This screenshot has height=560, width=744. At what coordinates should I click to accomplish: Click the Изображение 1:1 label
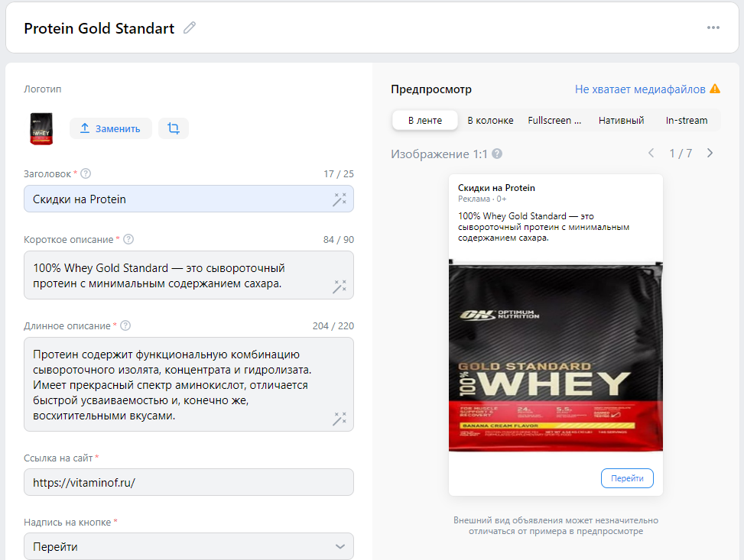439,154
